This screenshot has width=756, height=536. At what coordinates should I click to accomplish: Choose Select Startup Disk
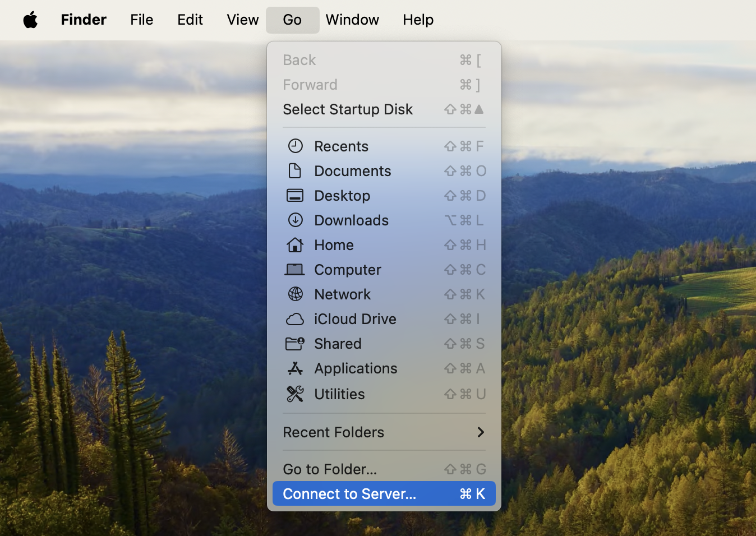click(348, 109)
